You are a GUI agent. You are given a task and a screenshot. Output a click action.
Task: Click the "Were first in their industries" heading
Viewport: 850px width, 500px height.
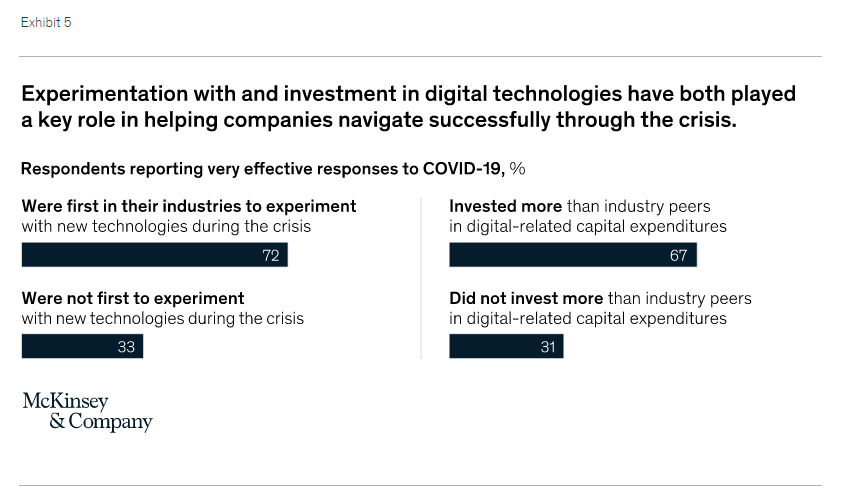[x=189, y=206]
